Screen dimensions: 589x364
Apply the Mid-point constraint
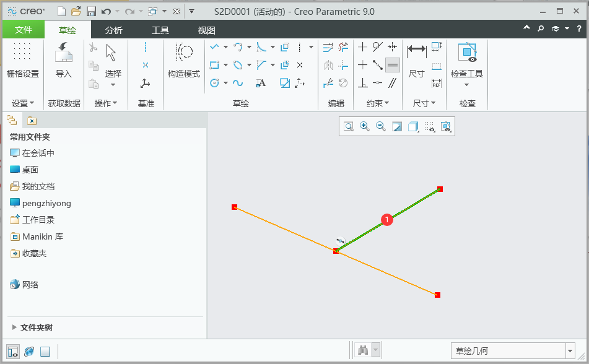[x=378, y=65]
